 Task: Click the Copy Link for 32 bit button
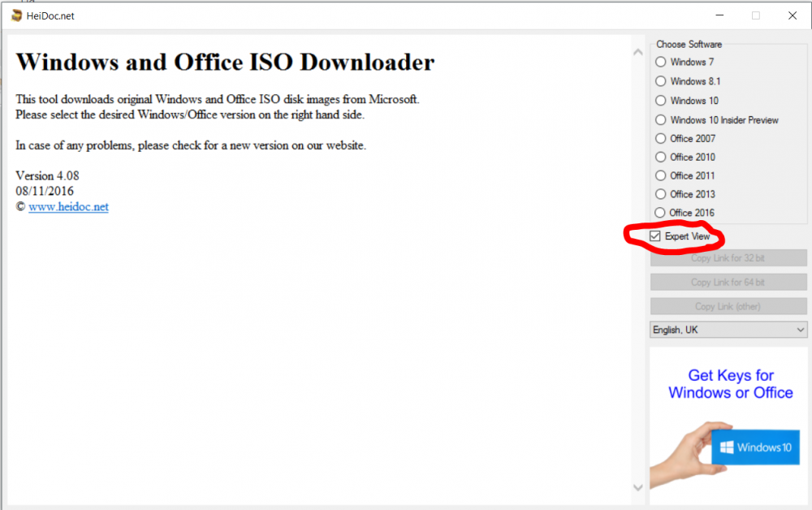[728, 257]
